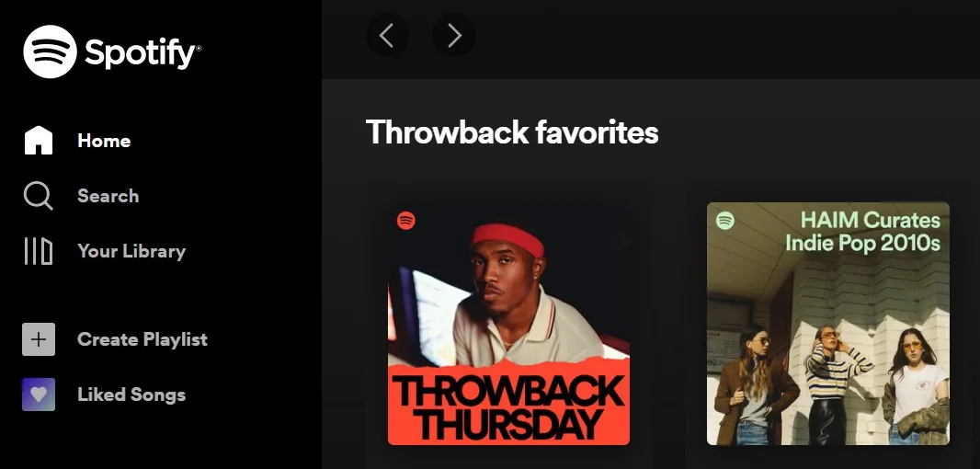This screenshot has height=469, width=980.
Task: Open the Throwback Thursday playlist cover
Action: [508, 324]
